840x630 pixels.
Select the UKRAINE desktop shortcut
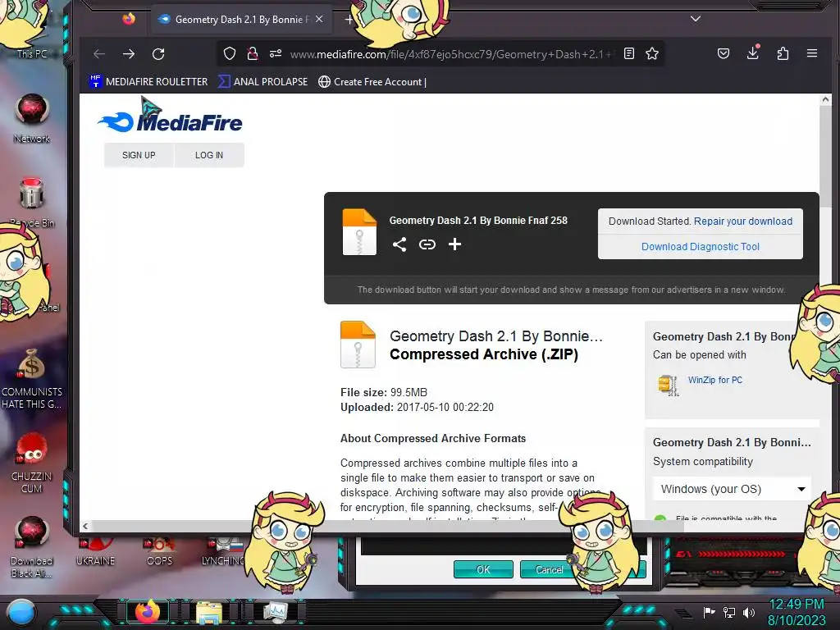(x=95, y=552)
